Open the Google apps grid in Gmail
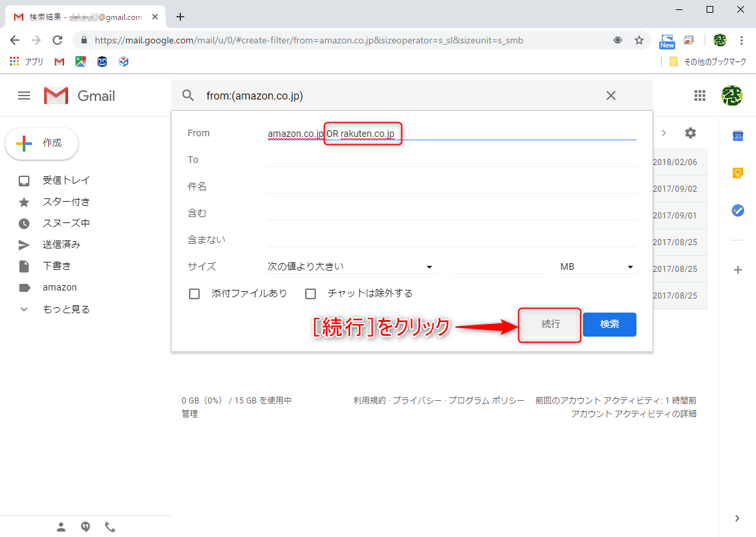756x537 pixels. pos(700,96)
